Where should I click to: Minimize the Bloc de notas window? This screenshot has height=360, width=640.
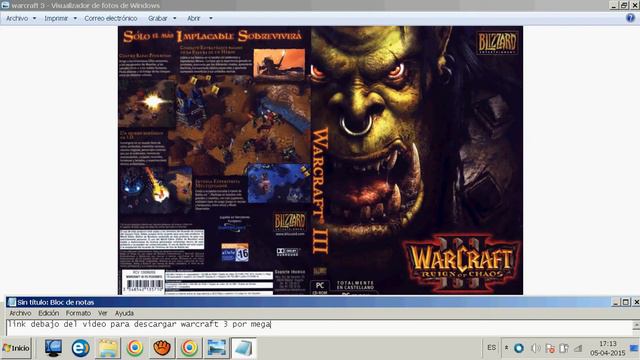click(x=616, y=302)
